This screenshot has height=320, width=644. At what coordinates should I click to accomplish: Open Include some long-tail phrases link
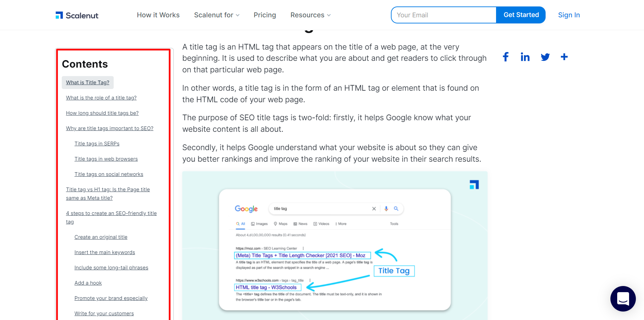point(111,268)
